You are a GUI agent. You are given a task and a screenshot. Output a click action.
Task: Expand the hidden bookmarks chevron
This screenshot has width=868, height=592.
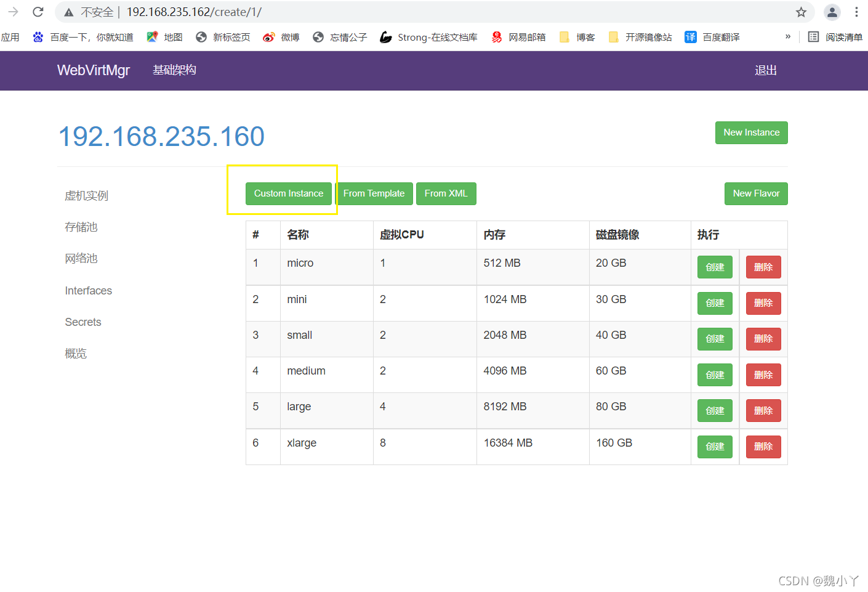pos(788,37)
